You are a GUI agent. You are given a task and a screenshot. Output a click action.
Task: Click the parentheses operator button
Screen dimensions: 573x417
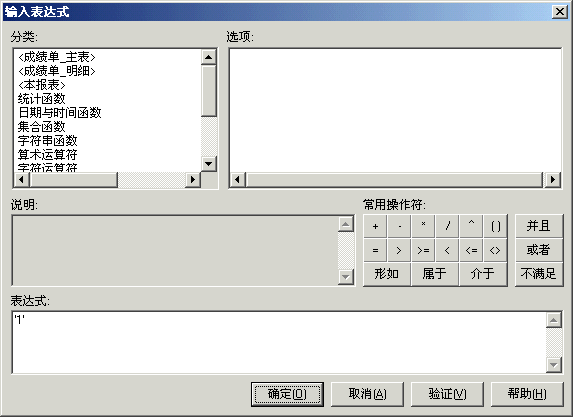(495, 227)
